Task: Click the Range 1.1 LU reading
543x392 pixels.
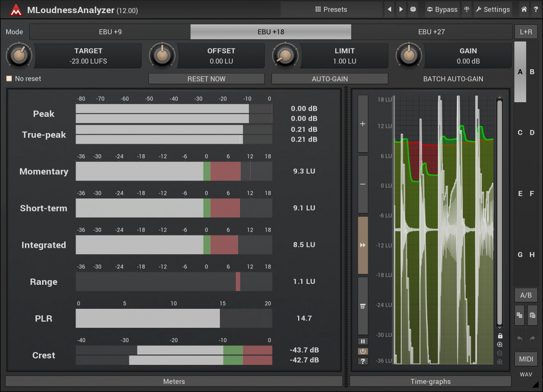Action: click(304, 281)
